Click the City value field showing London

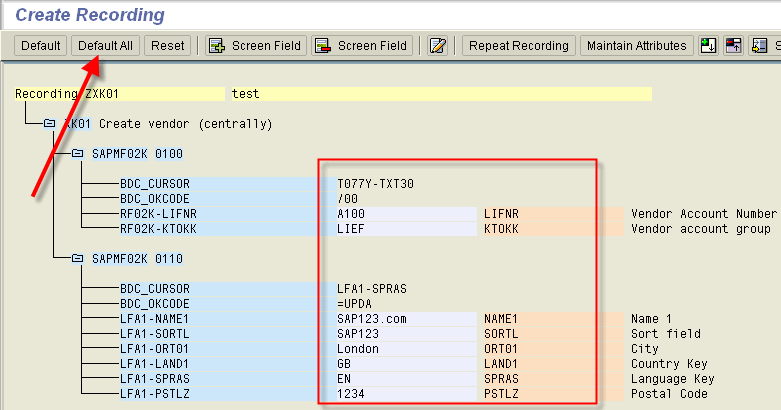tap(405, 349)
